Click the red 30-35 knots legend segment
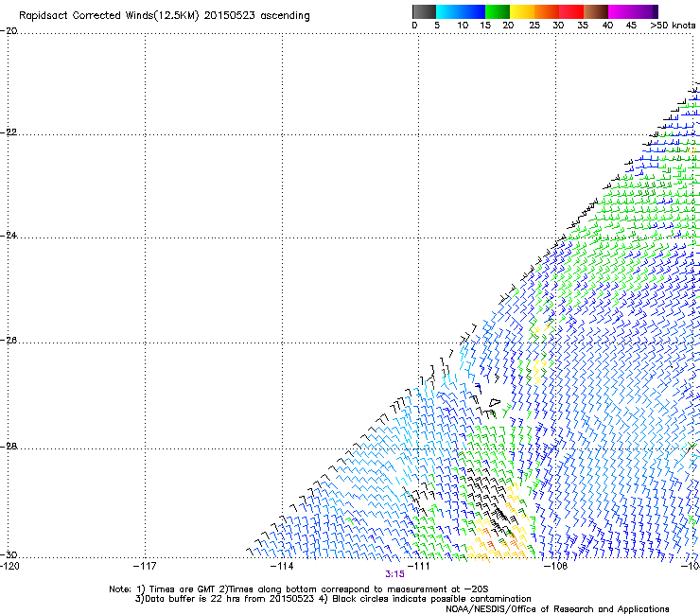 pos(571,11)
